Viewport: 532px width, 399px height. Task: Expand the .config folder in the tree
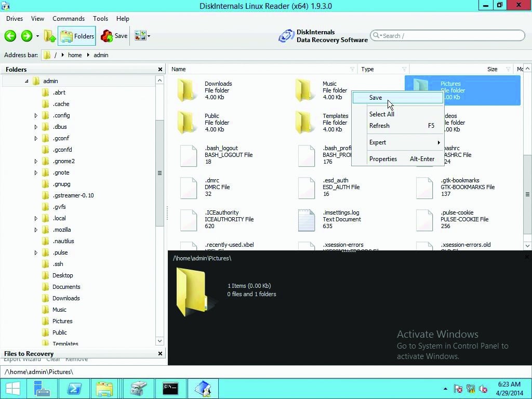pos(36,115)
